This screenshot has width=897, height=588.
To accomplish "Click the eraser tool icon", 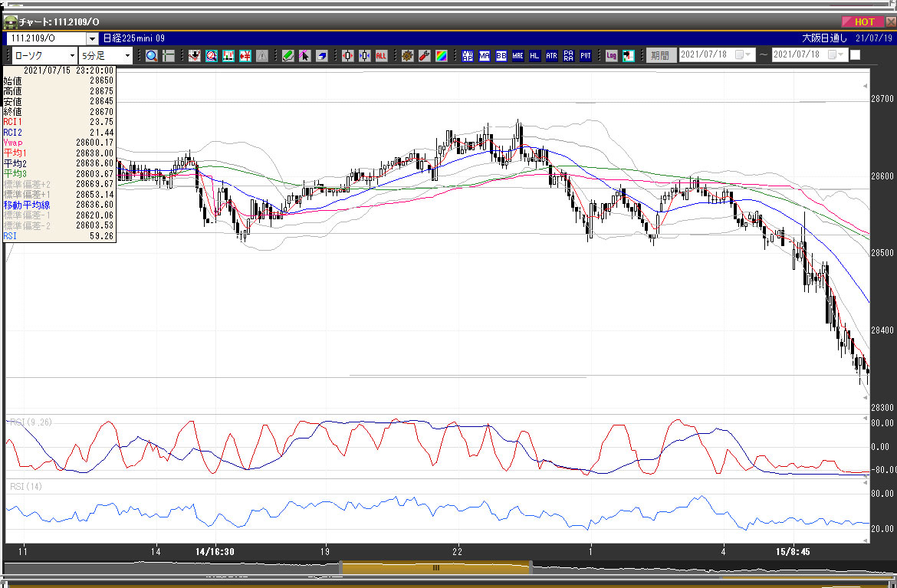I will click(x=322, y=55).
